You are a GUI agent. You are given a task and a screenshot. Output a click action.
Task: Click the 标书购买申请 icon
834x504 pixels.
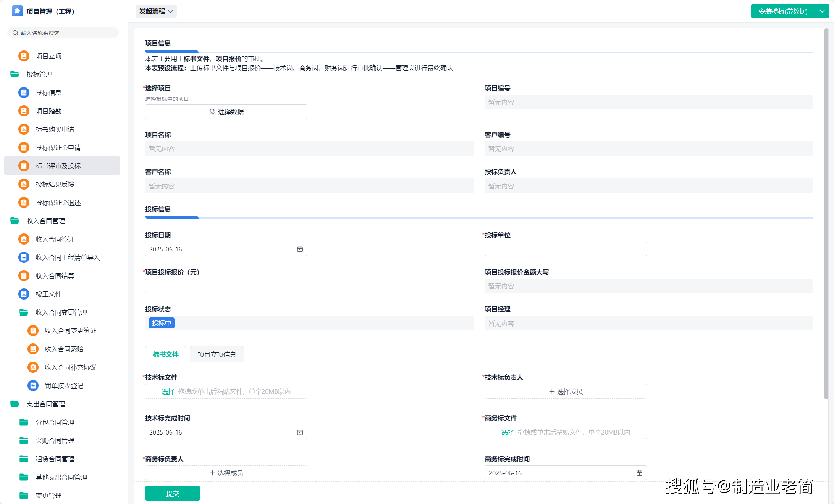click(24, 129)
